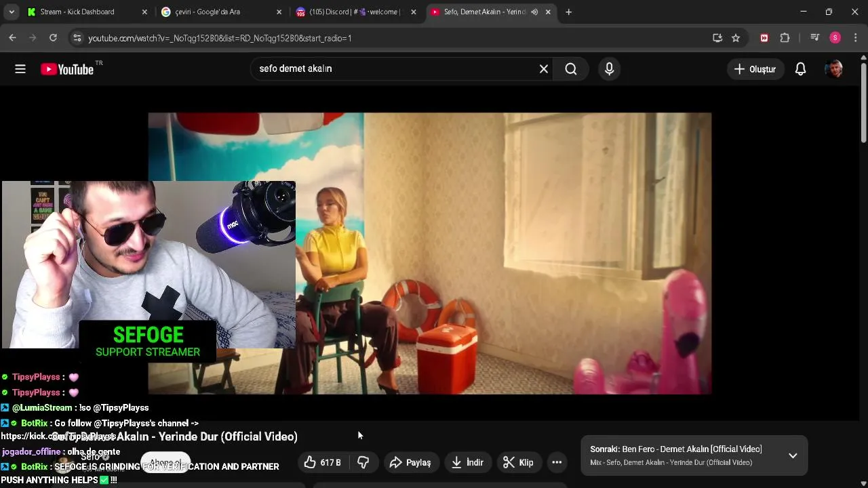Close the Google çeviri tab

(x=279, y=12)
